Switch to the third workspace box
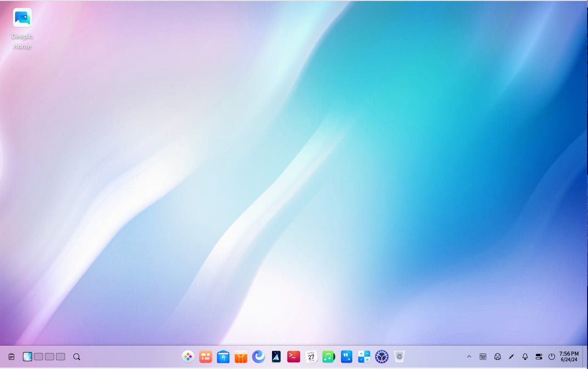 tap(50, 357)
